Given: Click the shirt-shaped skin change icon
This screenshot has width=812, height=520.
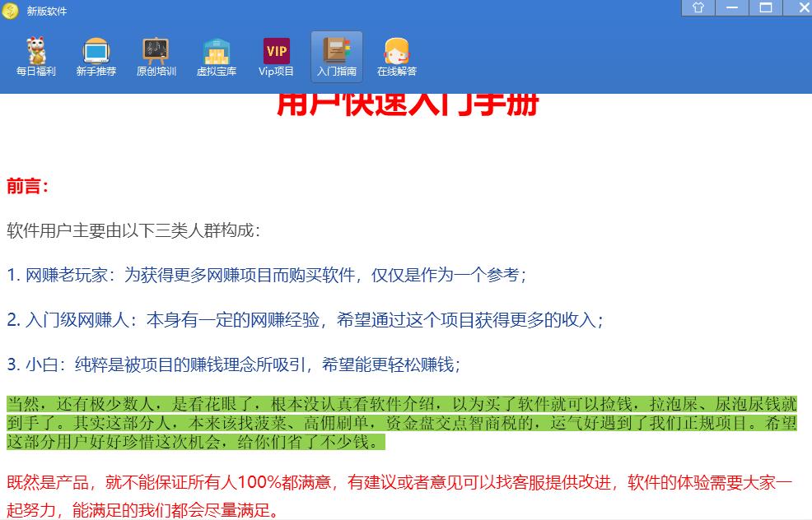Looking at the screenshot, I should 698,8.
